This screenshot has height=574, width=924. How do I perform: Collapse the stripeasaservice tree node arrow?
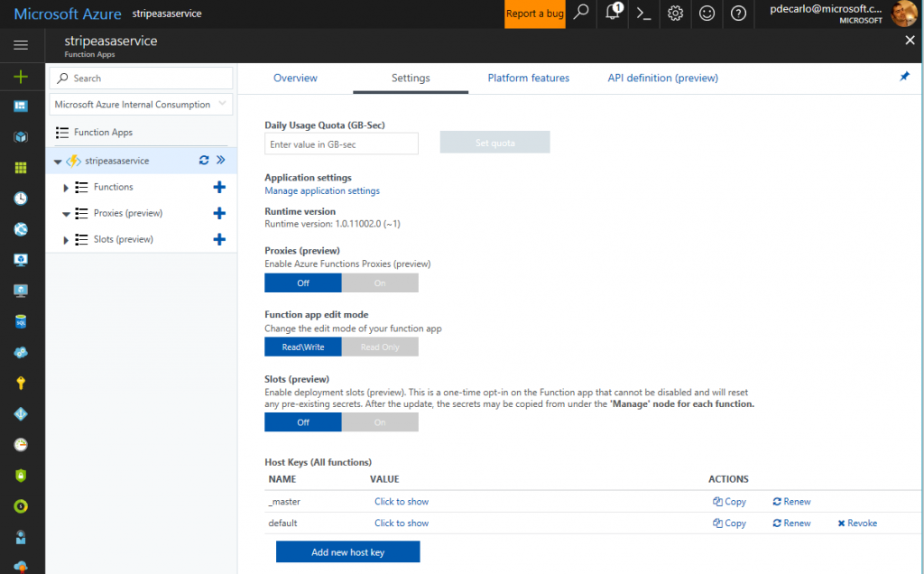coord(58,162)
